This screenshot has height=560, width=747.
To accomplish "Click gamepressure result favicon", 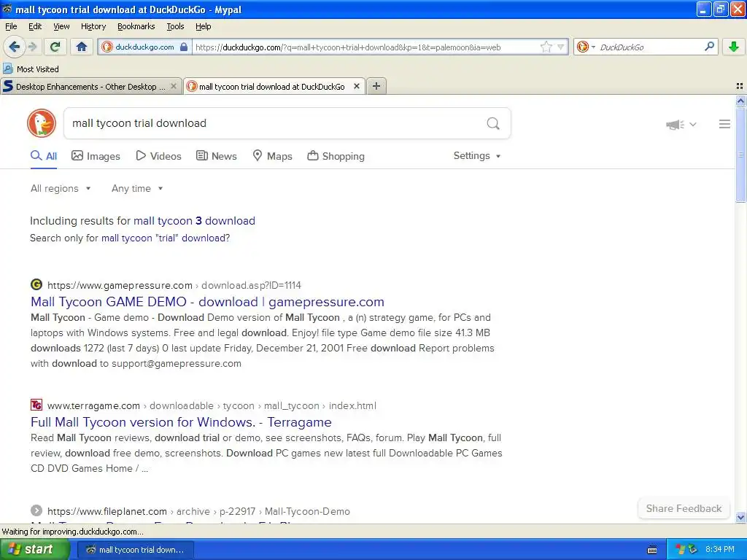I will (36, 285).
